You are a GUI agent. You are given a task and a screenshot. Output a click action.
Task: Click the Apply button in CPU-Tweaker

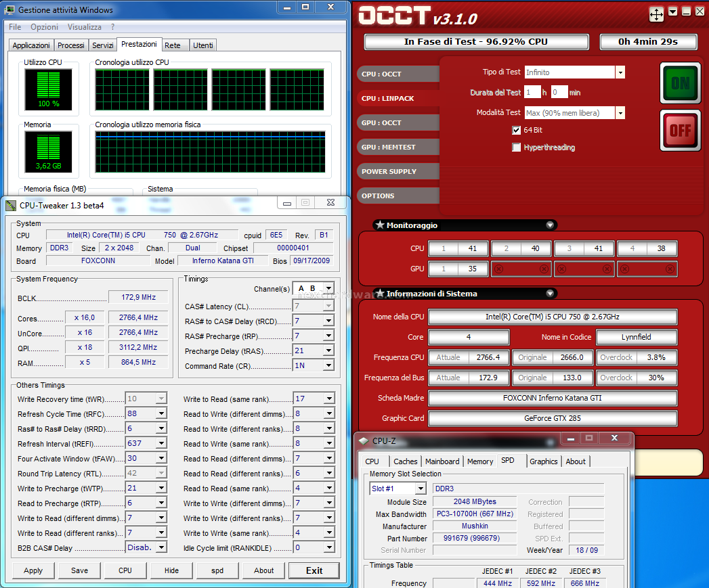point(33,570)
